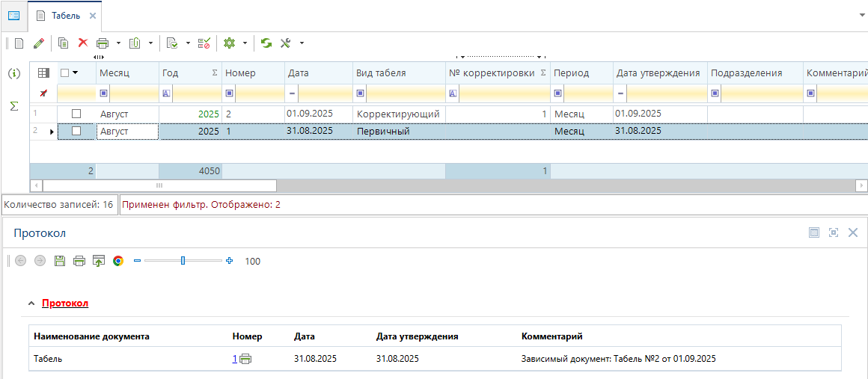Click the protocol zoom slider handle
The height and width of the screenshot is (379, 868).
[x=183, y=261]
